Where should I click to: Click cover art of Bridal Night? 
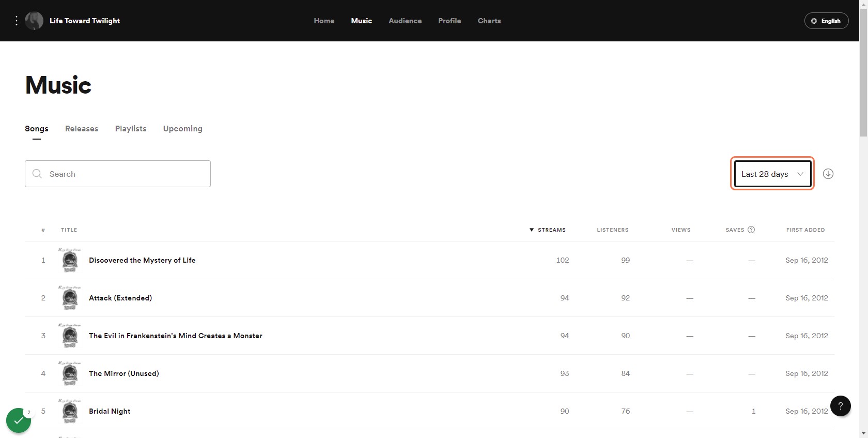(69, 411)
